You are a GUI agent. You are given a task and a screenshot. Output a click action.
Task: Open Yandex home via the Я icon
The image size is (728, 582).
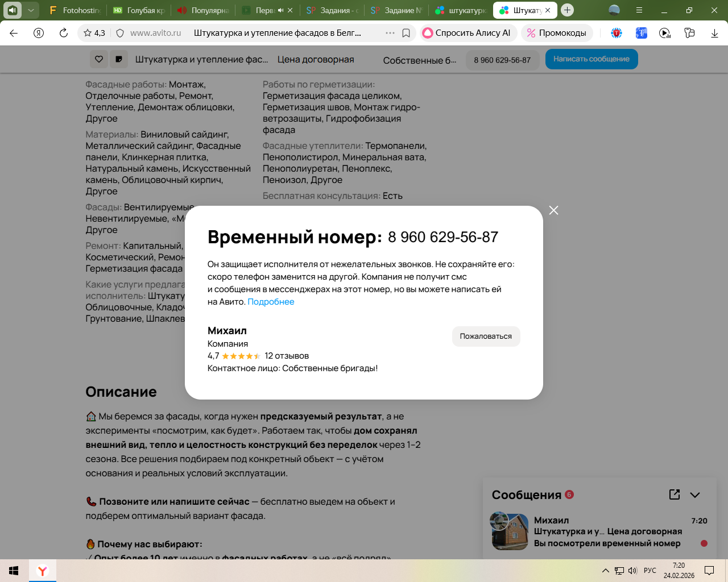pyautogui.click(x=39, y=33)
